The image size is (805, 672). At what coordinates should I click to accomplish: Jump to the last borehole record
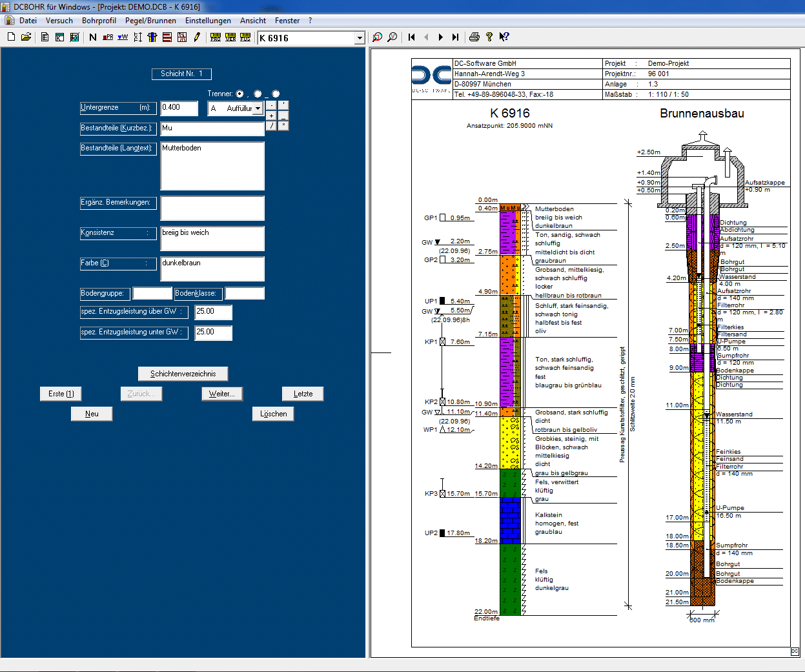[x=456, y=37]
